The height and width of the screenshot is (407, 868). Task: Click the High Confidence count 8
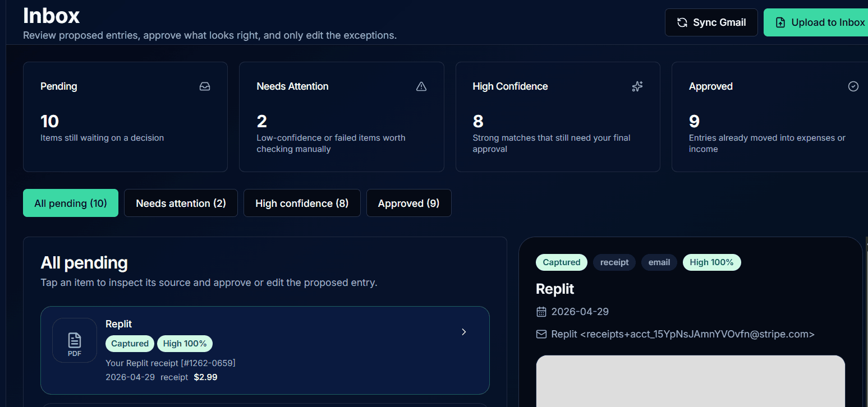pyautogui.click(x=478, y=121)
